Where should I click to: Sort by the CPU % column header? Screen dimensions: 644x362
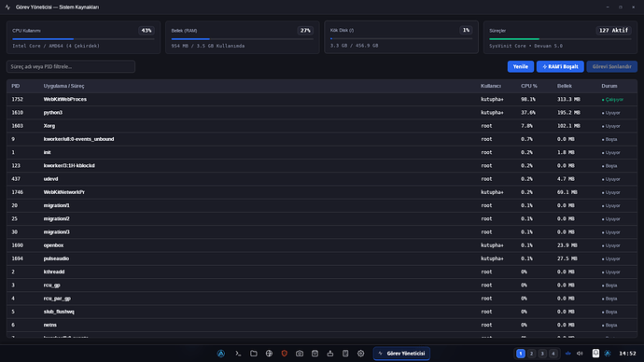[529, 86]
